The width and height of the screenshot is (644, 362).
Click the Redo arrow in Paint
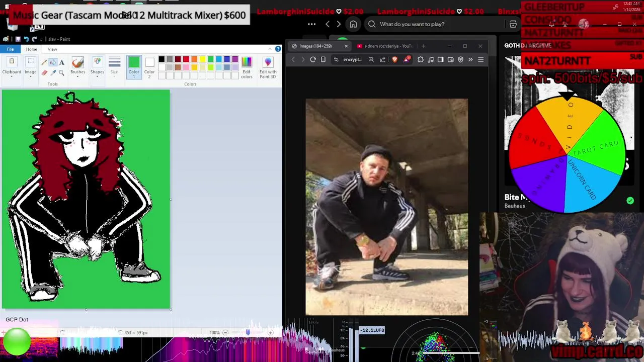pyautogui.click(x=34, y=39)
